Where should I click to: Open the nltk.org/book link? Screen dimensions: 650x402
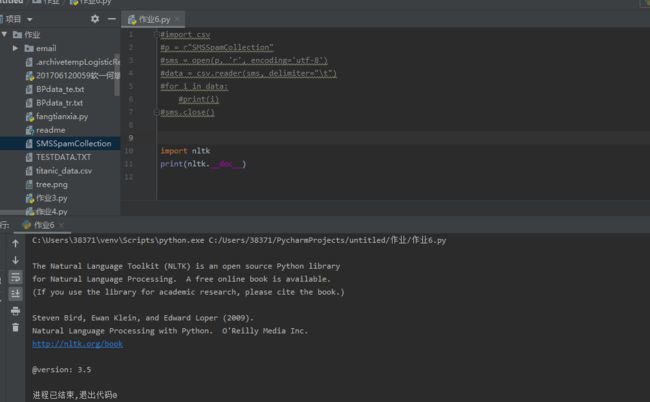coord(77,343)
